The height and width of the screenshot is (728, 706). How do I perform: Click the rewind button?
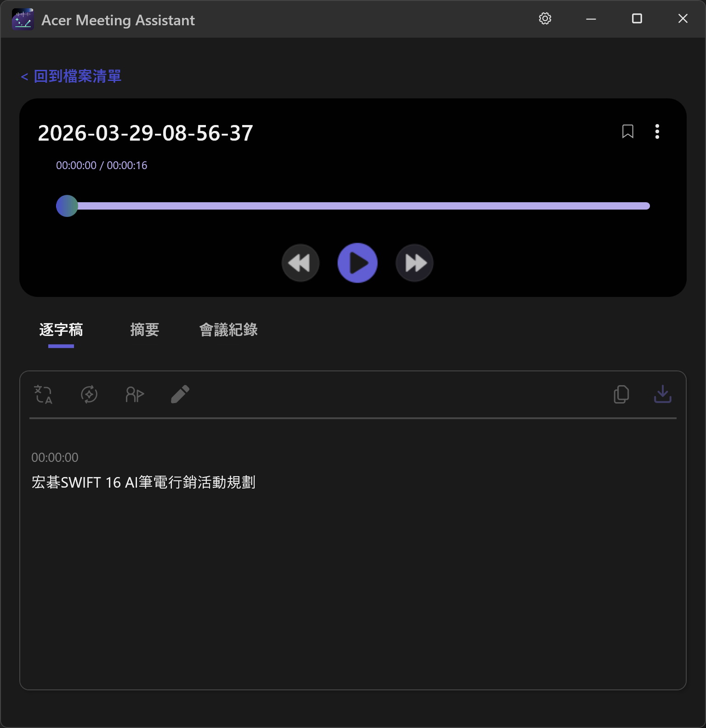point(300,263)
